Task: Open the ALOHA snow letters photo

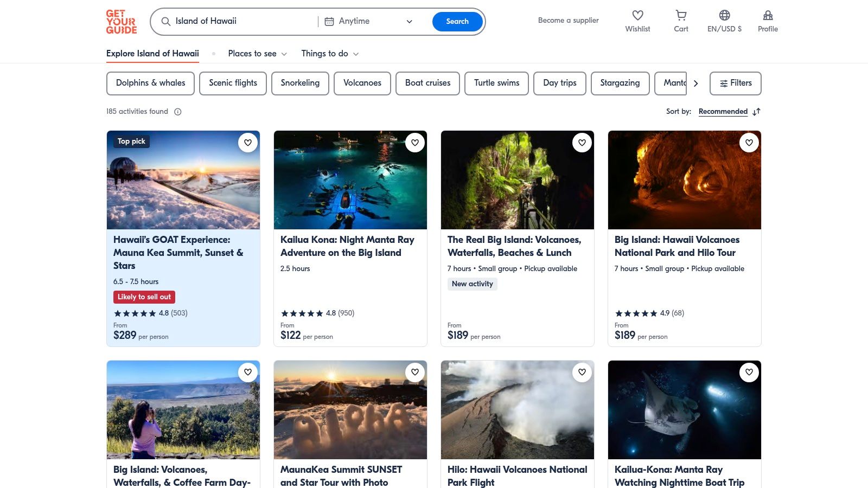Action: tap(350, 410)
